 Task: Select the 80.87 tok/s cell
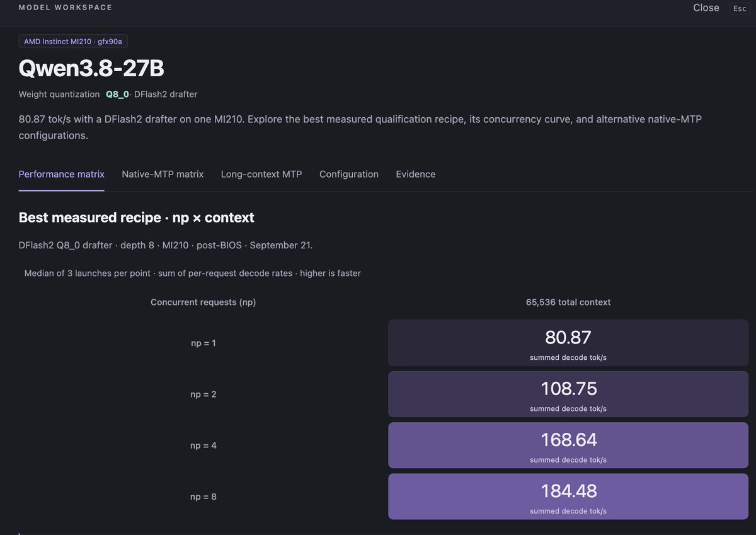pyautogui.click(x=568, y=343)
